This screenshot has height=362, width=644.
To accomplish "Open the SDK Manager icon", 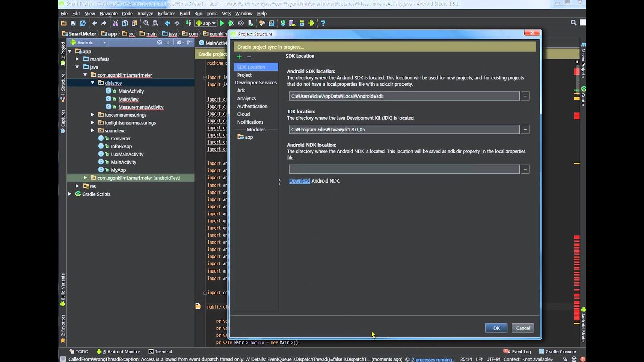I will coord(302,23).
